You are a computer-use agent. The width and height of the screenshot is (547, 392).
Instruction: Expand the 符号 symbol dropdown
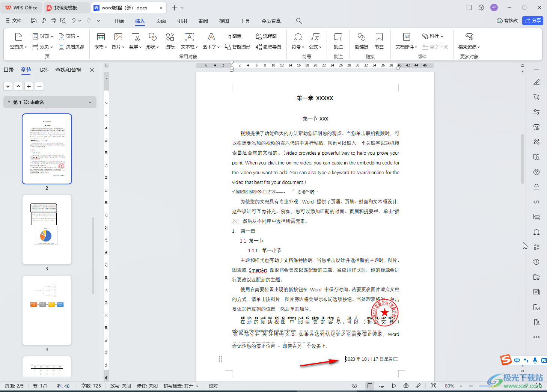tap(298, 47)
